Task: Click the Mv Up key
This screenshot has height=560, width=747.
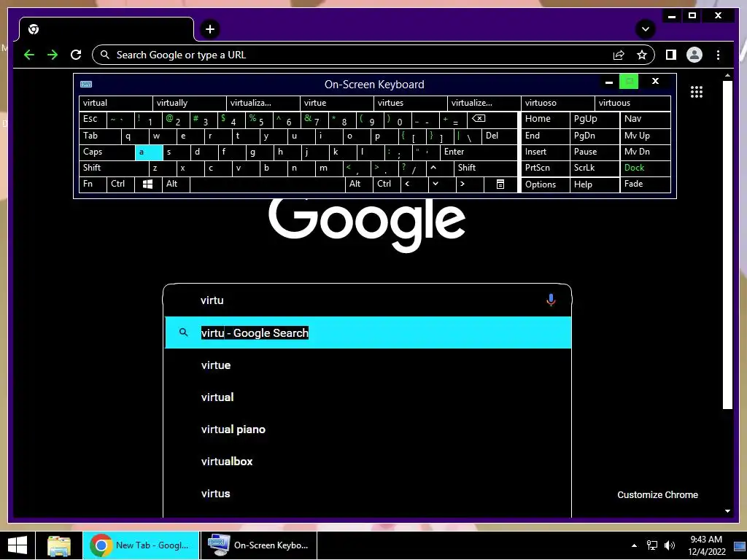Action: point(645,136)
